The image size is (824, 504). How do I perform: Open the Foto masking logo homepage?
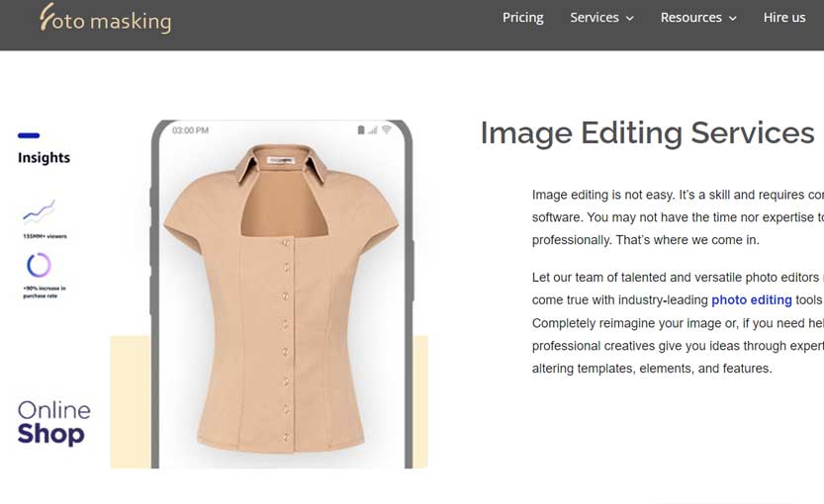tap(105, 19)
